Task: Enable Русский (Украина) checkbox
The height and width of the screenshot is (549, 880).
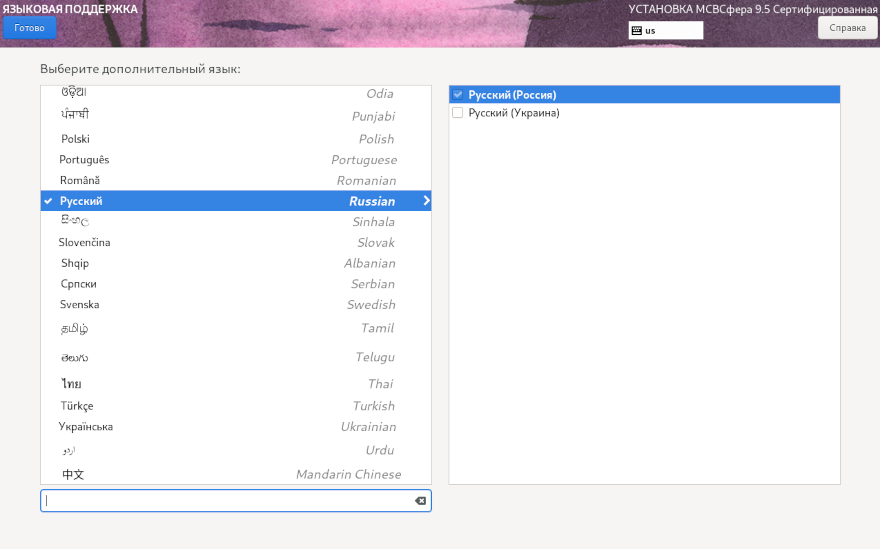Action: coord(458,113)
